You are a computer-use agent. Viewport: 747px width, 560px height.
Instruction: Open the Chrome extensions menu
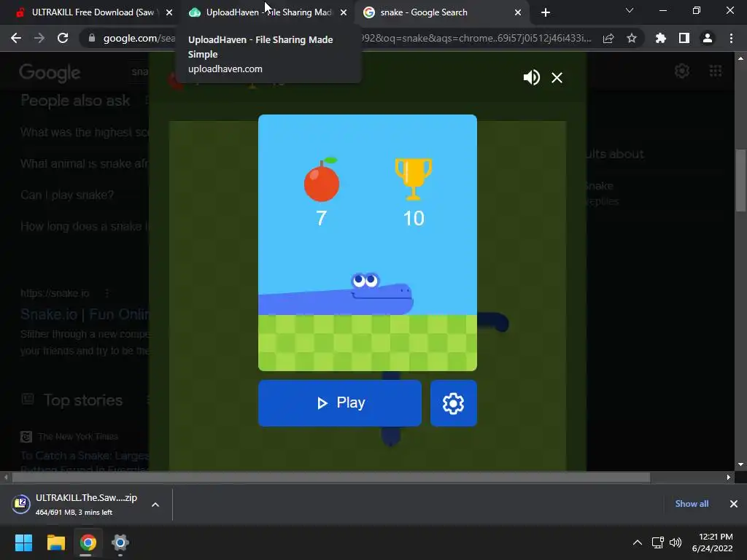[x=661, y=38]
